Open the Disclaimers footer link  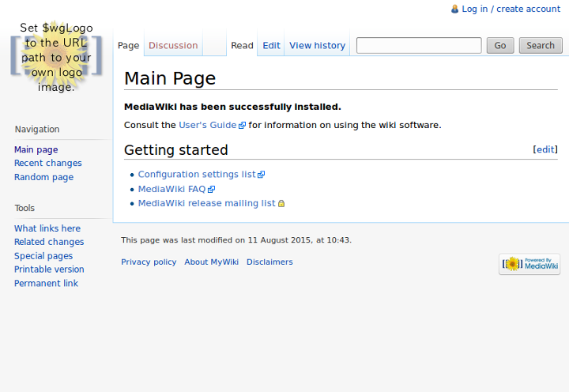click(x=269, y=262)
